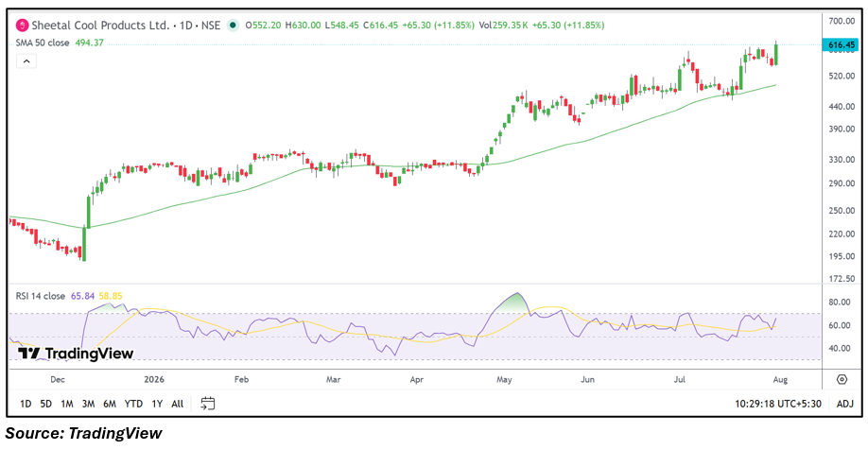868x450 pixels.
Task: Select the YTD time range
Action: (x=133, y=404)
